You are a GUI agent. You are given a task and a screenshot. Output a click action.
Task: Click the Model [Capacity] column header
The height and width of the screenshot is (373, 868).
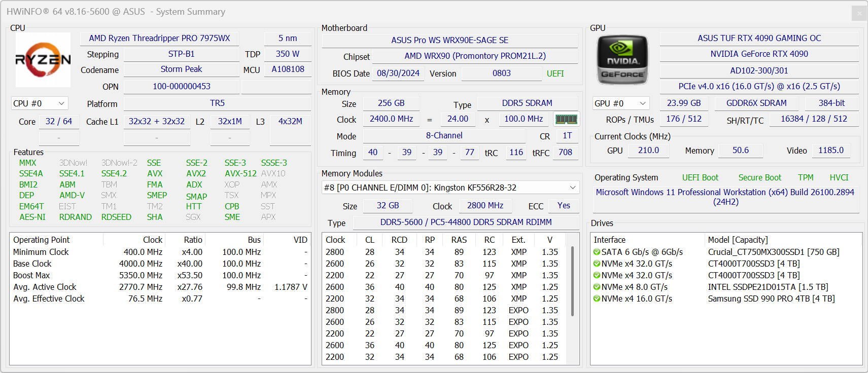[x=738, y=240]
